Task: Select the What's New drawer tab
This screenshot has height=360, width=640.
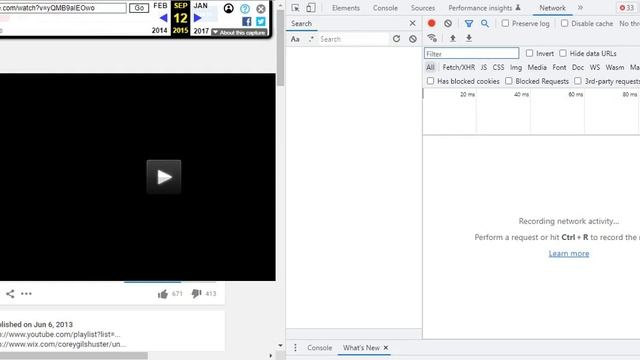Action: click(x=361, y=348)
